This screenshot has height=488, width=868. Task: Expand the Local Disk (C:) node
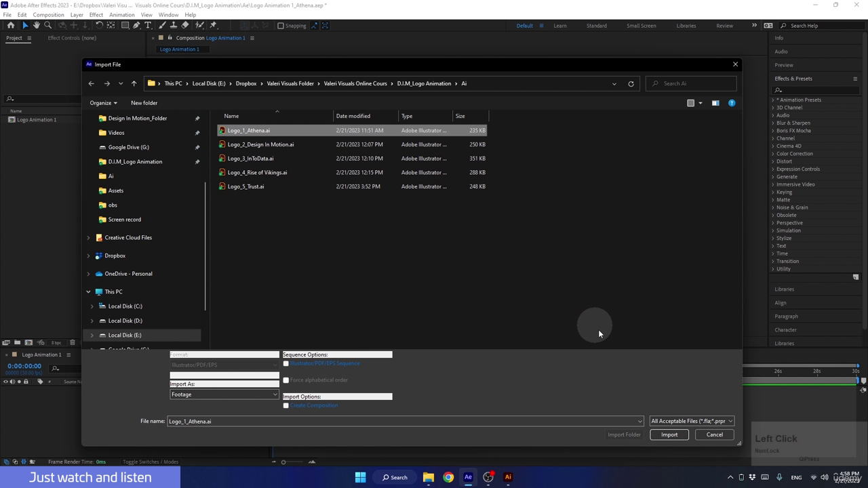(92, 306)
